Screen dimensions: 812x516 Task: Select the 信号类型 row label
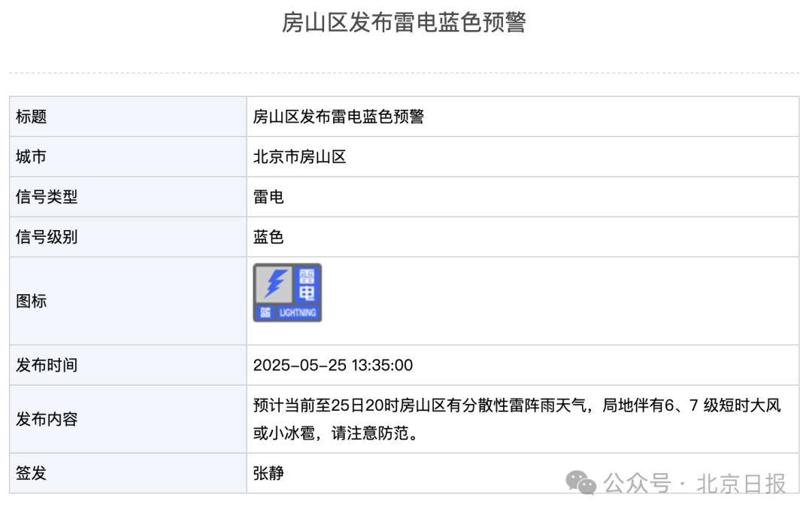tap(43, 196)
